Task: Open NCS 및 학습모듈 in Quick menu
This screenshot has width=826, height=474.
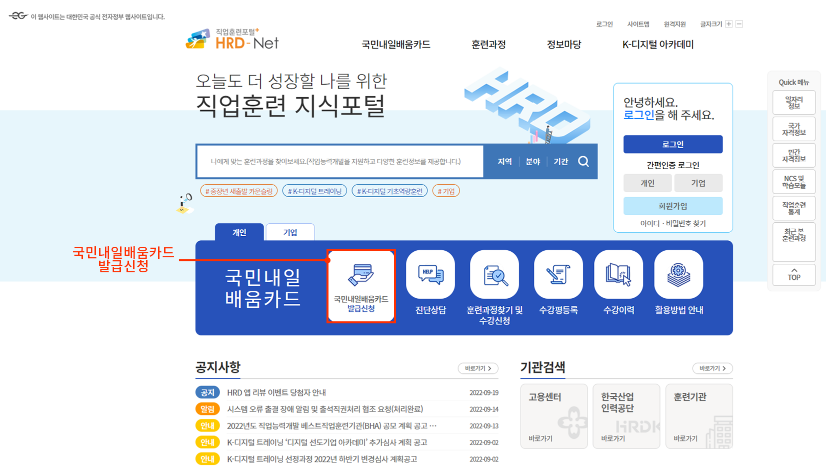Action: pos(794,182)
